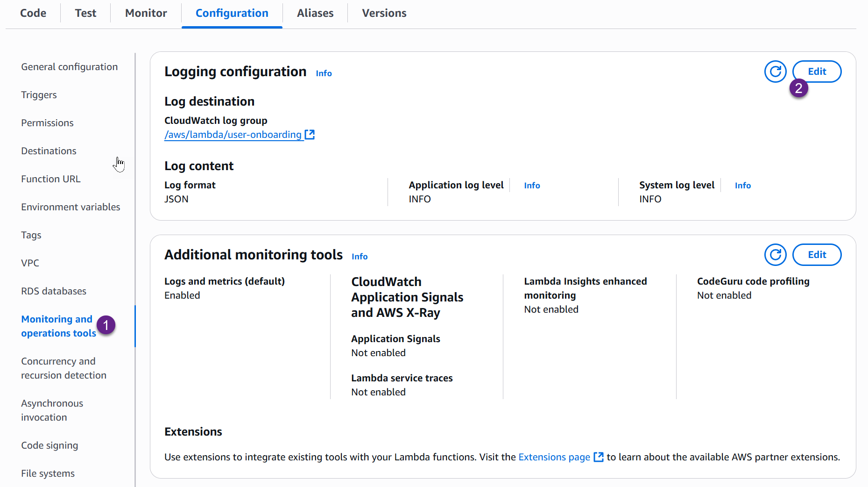The width and height of the screenshot is (868, 487).
Task: Open the Additional monitoring tools Info link
Action: coord(359,256)
